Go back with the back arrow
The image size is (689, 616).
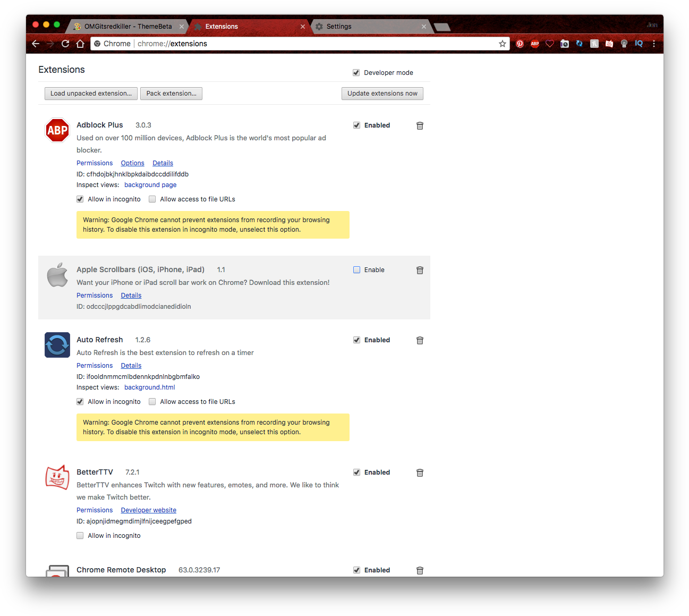[x=36, y=44]
